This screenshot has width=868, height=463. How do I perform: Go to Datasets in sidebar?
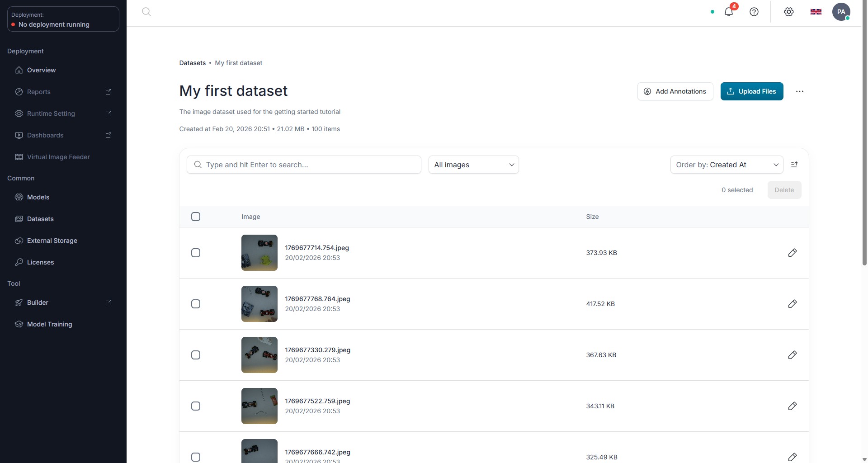click(63, 219)
